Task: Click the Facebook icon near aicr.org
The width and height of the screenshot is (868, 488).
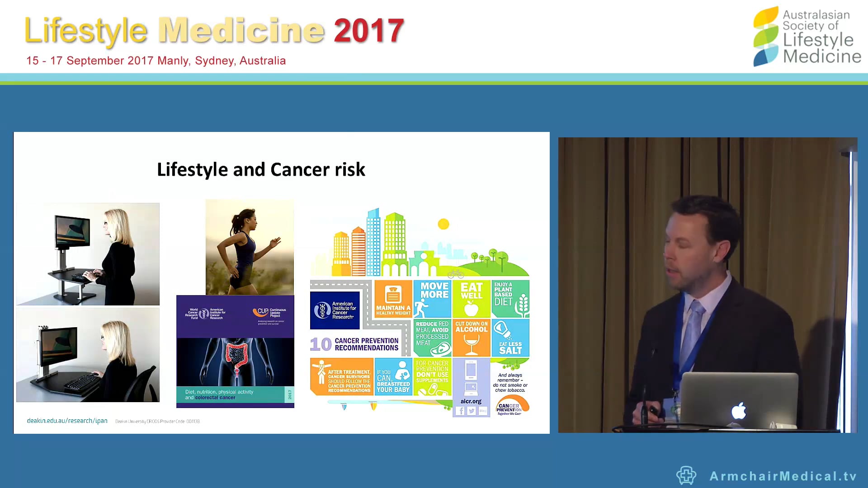Action: click(x=461, y=411)
